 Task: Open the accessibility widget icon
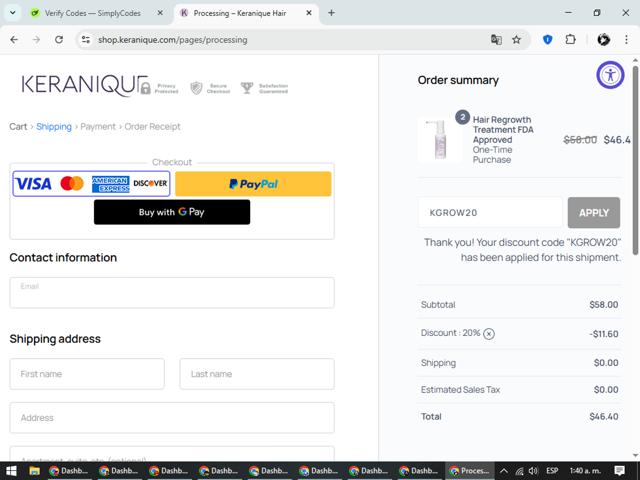(x=610, y=75)
